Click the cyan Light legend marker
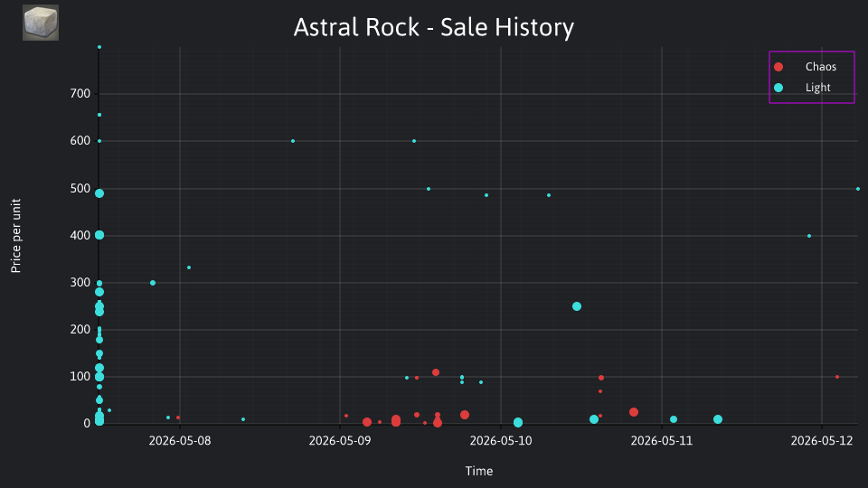This screenshot has width=868, height=488. click(778, 88)
